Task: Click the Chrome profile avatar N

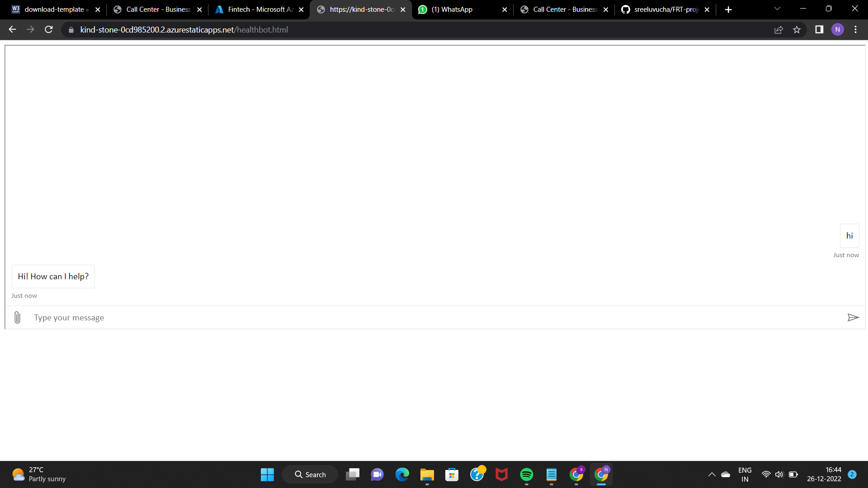Action: tap(837, 30)
